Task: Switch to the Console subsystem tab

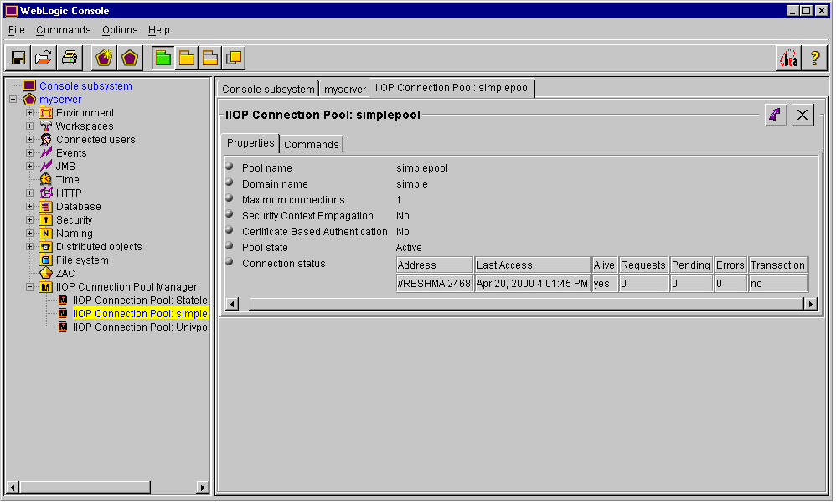Action: pyautogui.click(x=268, y=89)
